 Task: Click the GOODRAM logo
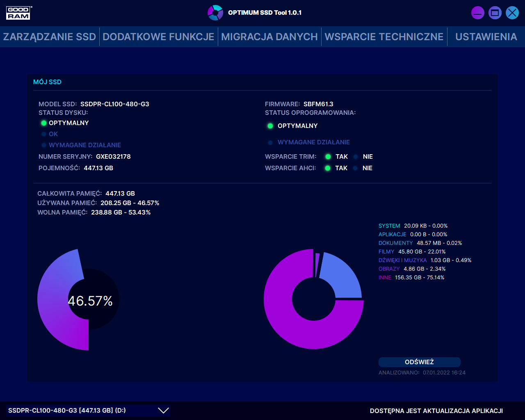click(x=19, y=13)
